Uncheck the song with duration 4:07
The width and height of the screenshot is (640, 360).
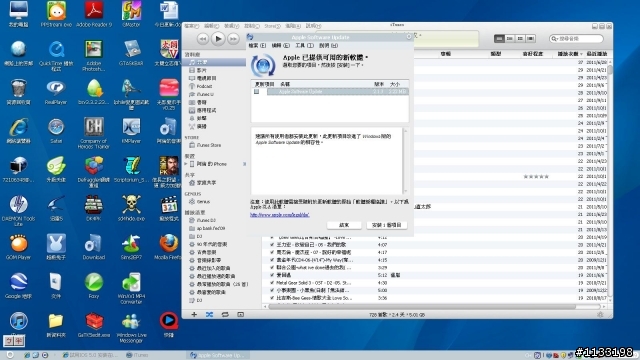tap(272, 245)
